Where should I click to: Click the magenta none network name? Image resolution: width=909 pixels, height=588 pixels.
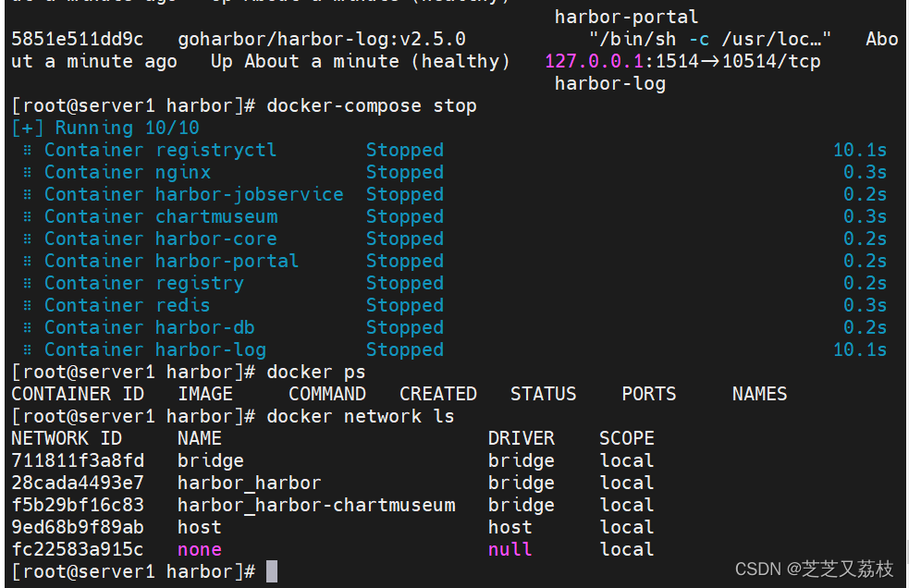point(200,549)
